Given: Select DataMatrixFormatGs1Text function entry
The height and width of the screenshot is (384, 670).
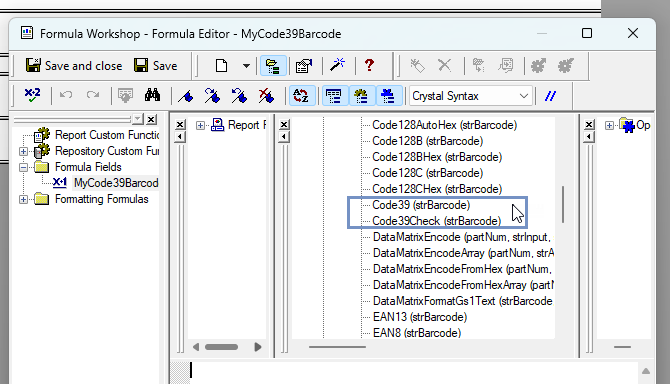Looking at the screenshot, I should pyautogui.click(x=463, y=301).
